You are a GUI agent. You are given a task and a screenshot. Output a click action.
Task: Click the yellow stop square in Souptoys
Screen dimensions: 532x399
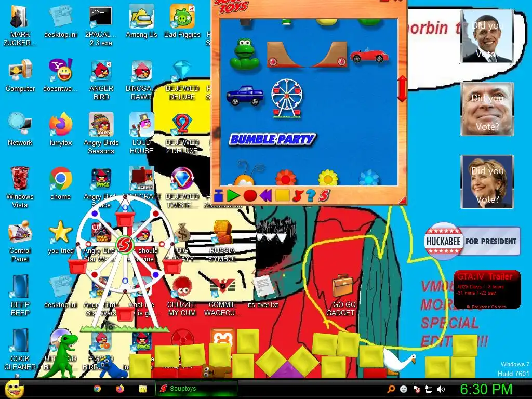click(282, 195)
